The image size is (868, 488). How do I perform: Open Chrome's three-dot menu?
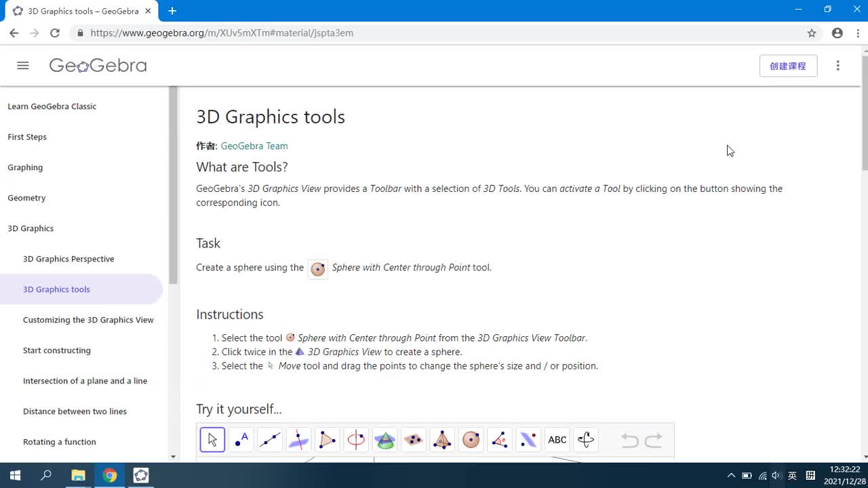pos(858,33)
